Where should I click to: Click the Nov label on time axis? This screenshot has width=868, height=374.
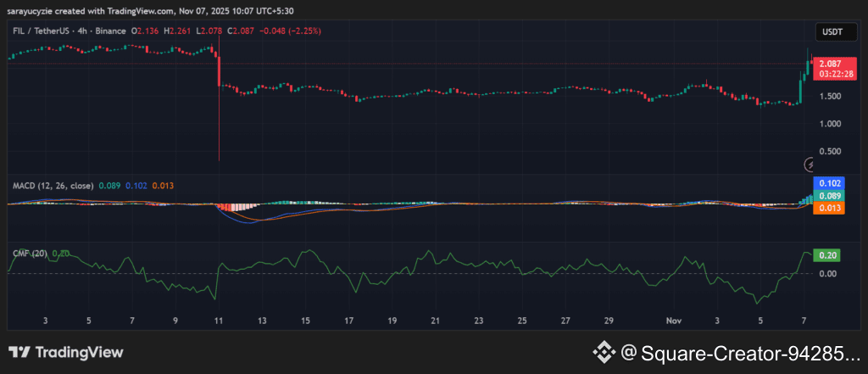pos(674,321)
